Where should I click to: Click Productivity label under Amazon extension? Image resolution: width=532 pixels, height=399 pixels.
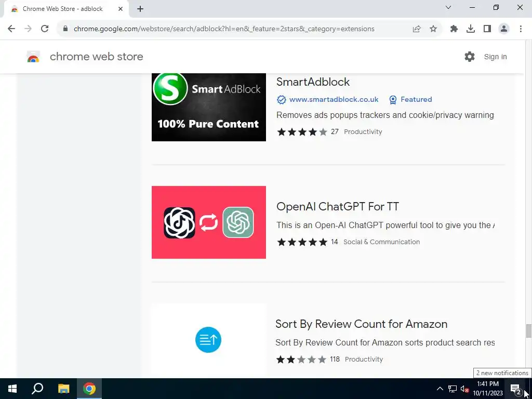pyautogui.click(x=364, y=360)
